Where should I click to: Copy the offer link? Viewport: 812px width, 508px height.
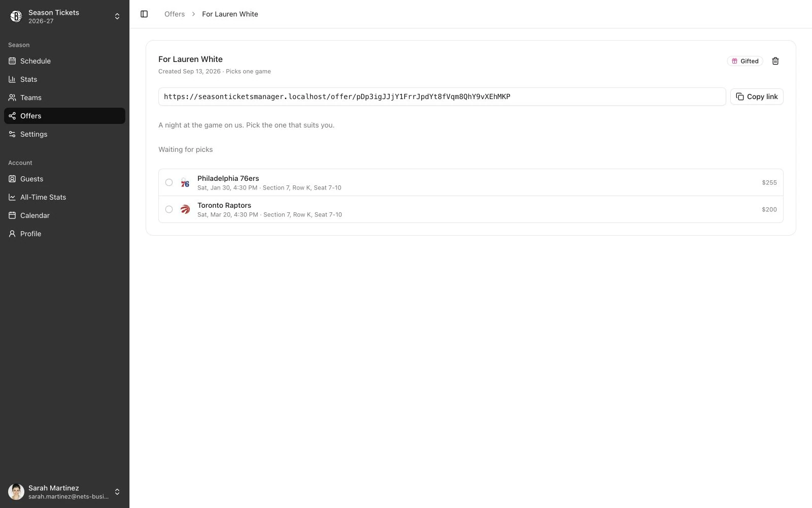click(x=757, y=97)
